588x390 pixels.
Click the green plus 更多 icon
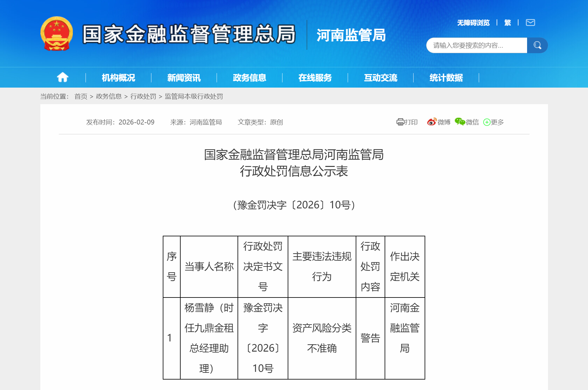tap(487, 122)
